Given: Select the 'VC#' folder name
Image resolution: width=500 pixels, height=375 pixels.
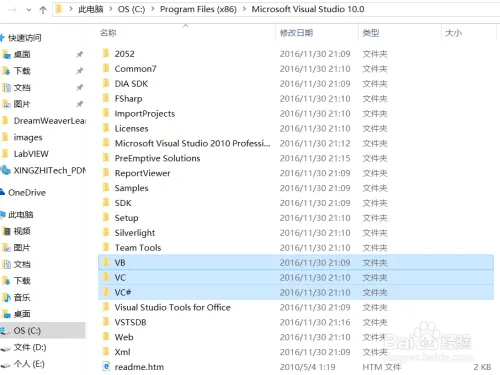Looking at the screenshot, I should tap(123, 292).
